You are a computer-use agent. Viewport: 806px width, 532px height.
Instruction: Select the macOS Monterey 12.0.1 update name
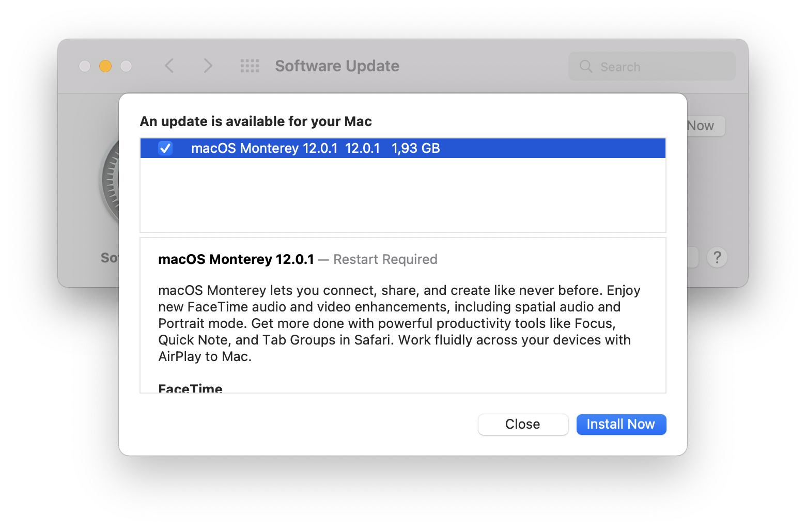(x=264, y=148)
